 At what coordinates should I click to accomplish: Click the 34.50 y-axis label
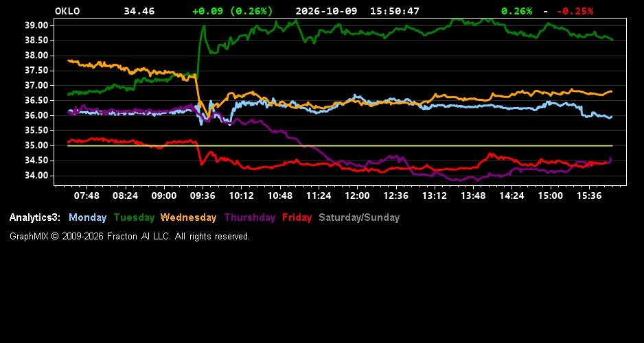click(37, 161)
